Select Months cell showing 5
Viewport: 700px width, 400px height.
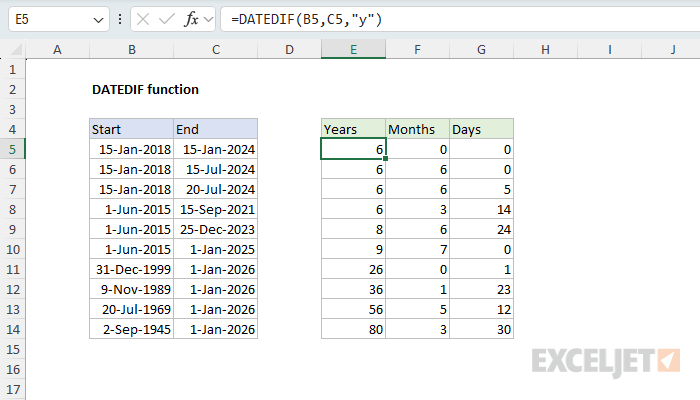tap(417, 309)
